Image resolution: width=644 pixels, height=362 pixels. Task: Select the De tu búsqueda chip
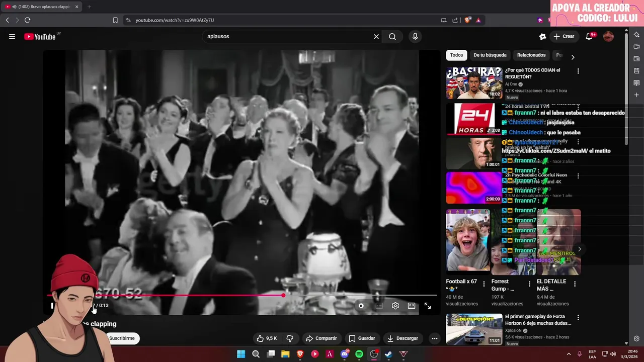(x=490, y=55)
